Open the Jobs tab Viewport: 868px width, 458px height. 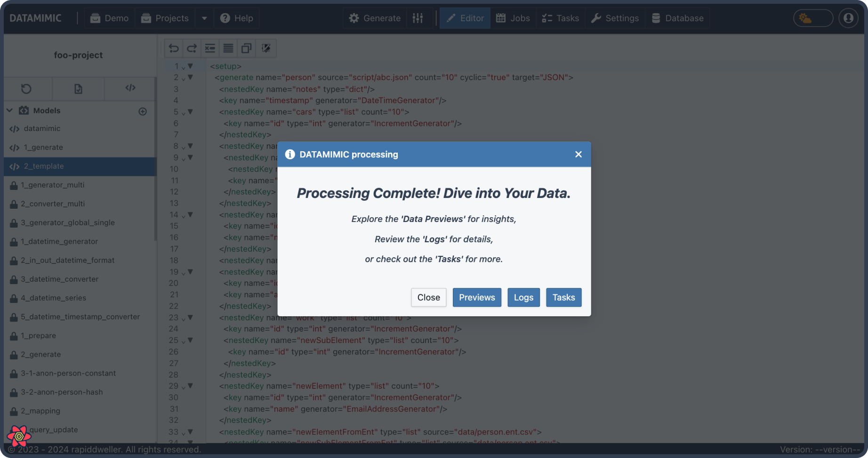click(x=513, y=18)
